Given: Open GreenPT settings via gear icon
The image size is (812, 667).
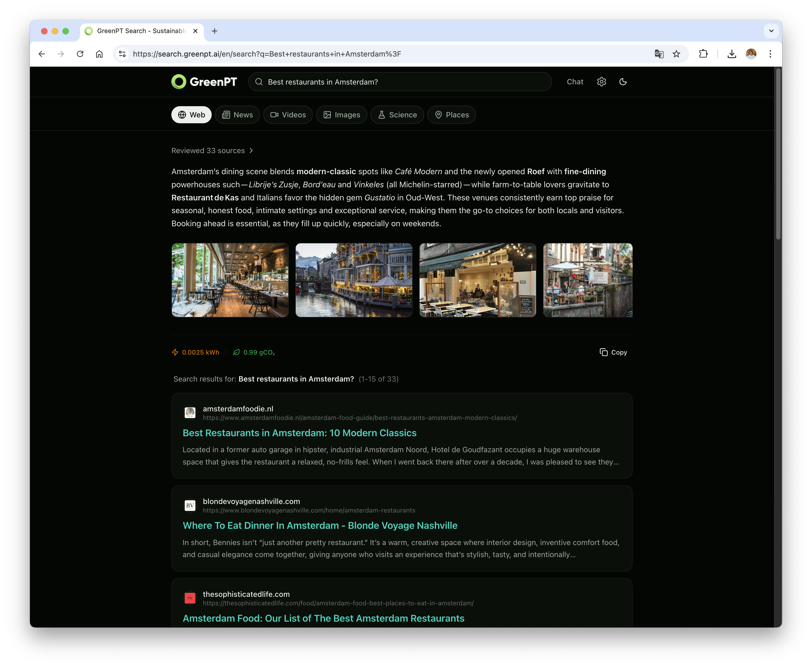Looking at the screenshot, I should tap(601, 81).
